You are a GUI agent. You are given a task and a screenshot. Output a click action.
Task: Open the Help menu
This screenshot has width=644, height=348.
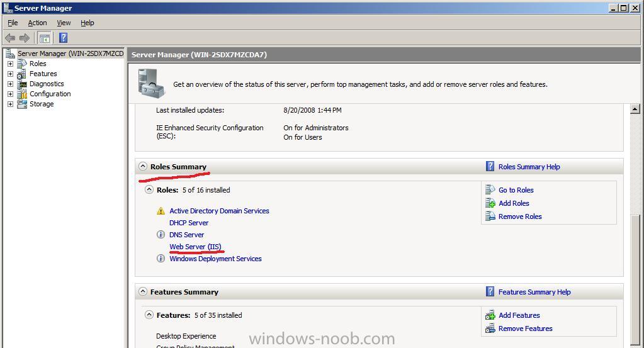(x=87, y=23)
